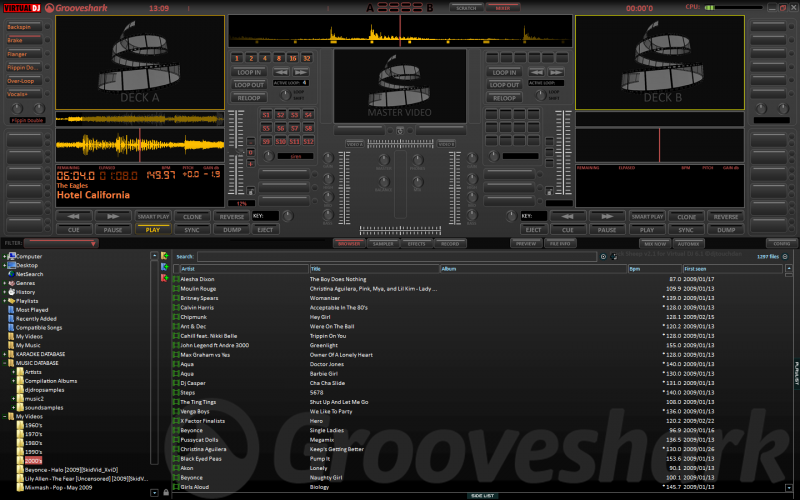The height and width of the screenshot is (500, 800).
Task: Toggle the pitch lock icon under Deck A pitch slider
Action: pos(251,191)
